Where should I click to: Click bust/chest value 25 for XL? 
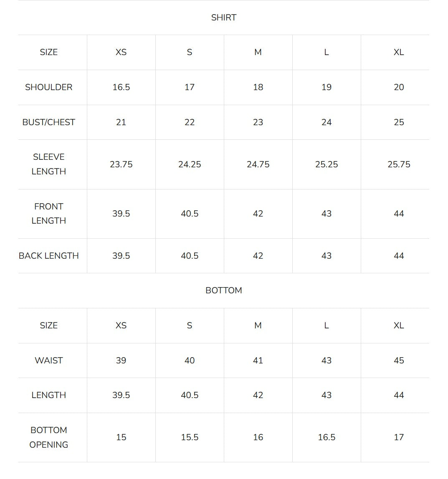coord(399,122)
